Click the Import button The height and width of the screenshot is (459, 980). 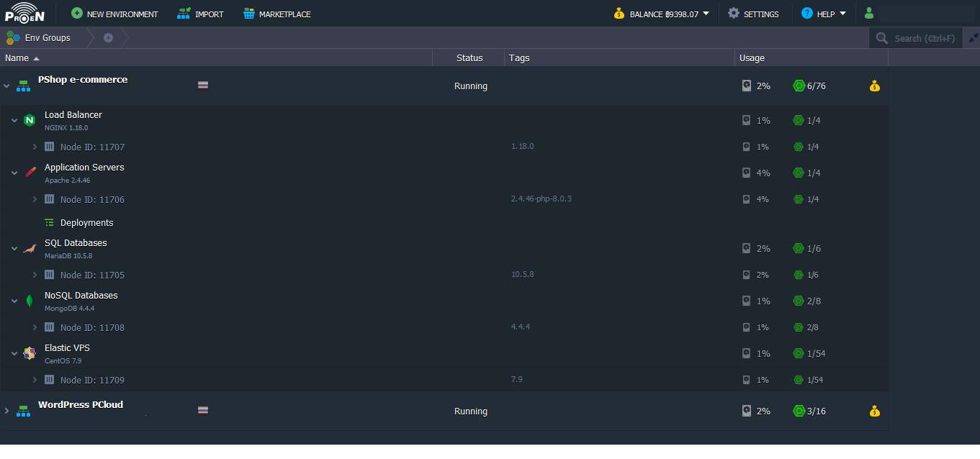(200, 14)
